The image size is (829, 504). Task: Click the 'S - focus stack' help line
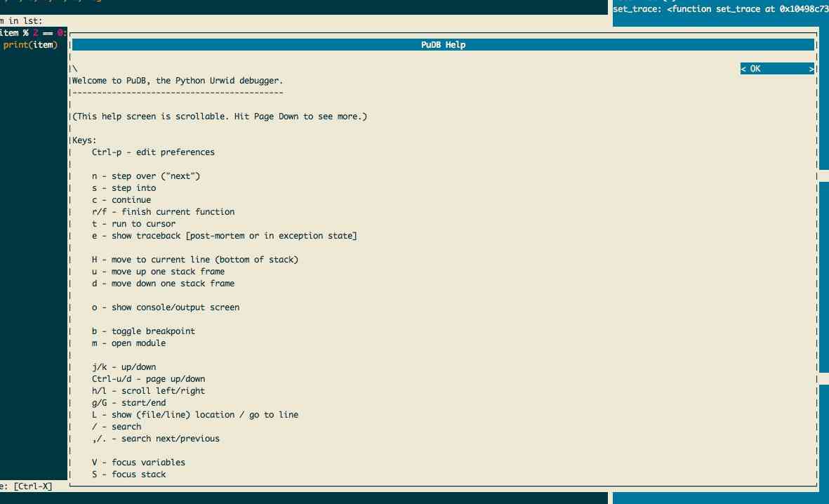(x=128, y=475)
